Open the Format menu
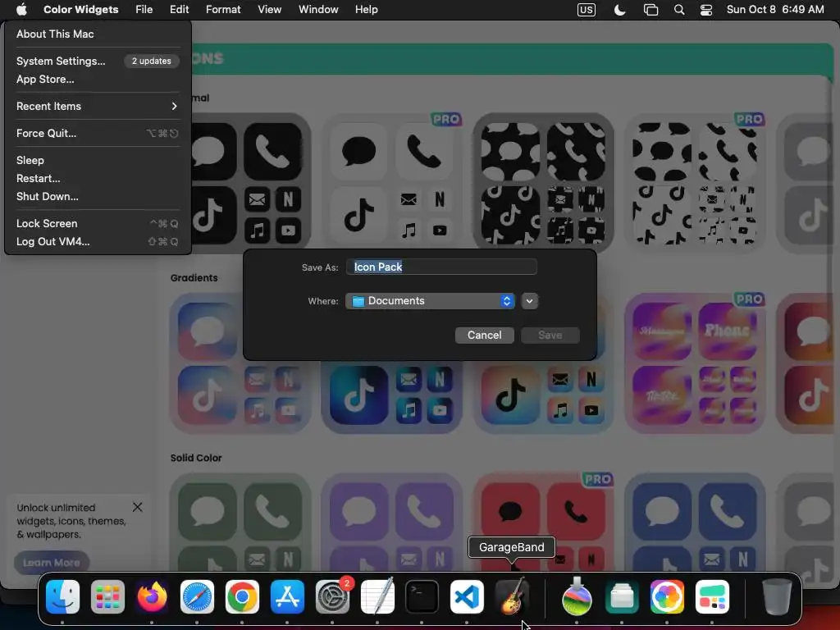 (x=223, y=10)
